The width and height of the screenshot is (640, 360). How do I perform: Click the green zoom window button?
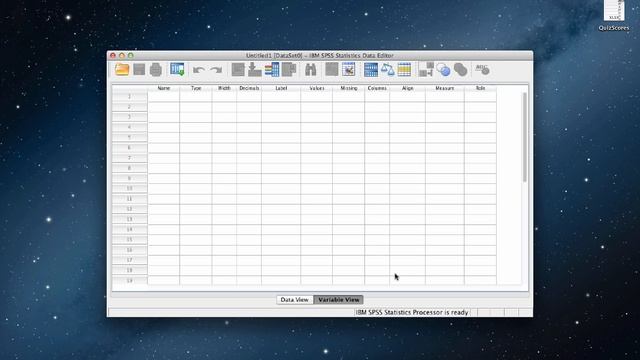pos(131,56)
